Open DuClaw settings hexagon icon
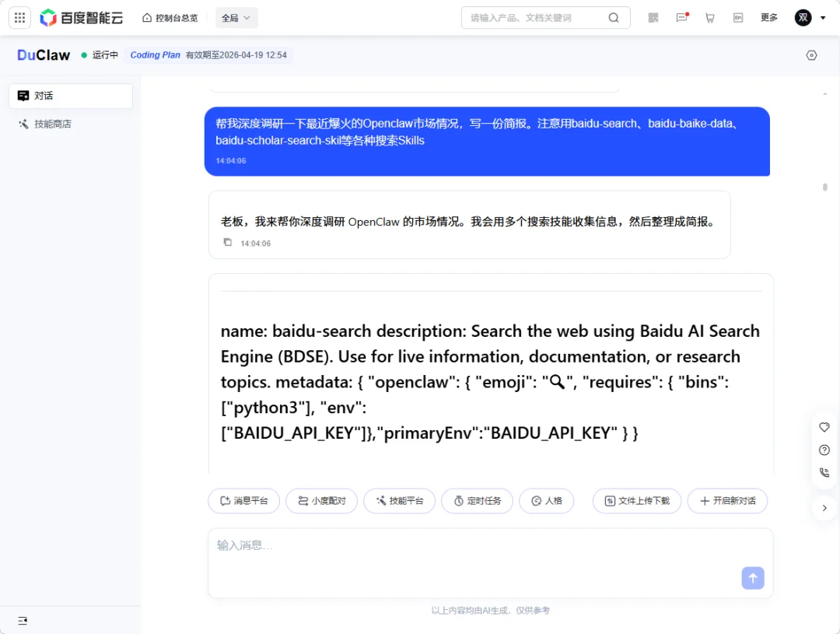840x634 pixels. 811,55
